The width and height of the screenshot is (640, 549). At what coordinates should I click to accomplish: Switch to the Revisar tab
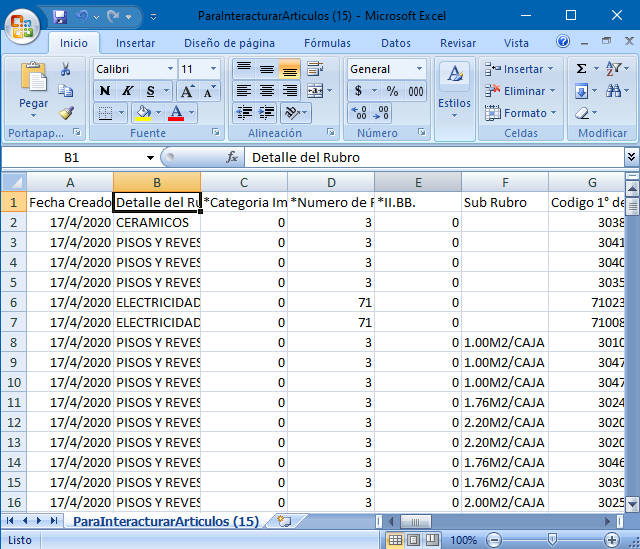pyautogui.click(x=458, y=43)
